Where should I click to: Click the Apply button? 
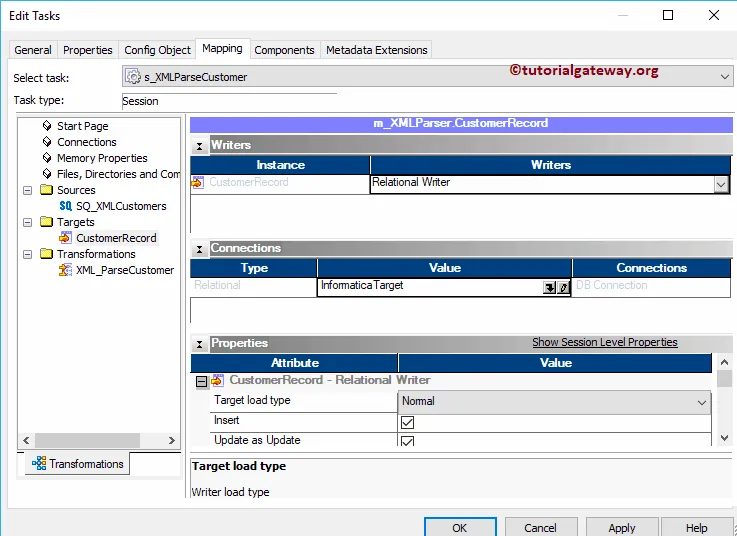[x=622, y=527]
